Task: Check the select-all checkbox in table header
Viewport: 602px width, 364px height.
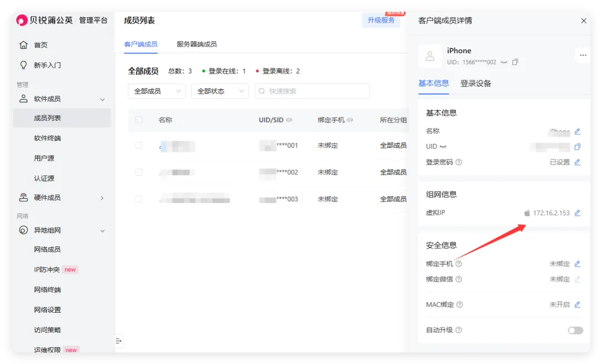Action: click(139, 120)
